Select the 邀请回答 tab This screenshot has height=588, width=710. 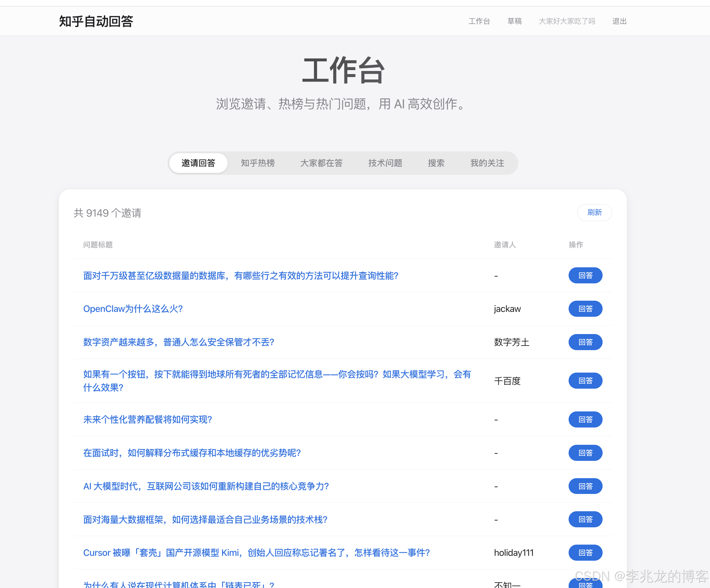pyautogui.click(x=198, y=163)
